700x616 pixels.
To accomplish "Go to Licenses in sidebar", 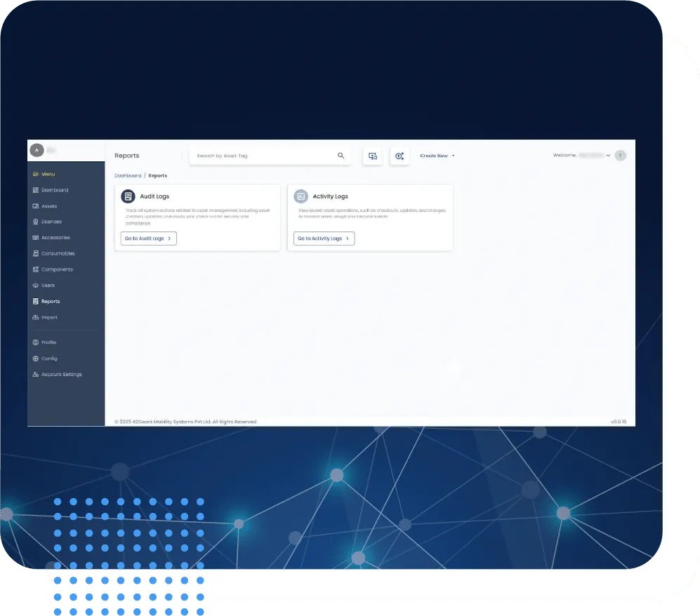I will (47, 222).
